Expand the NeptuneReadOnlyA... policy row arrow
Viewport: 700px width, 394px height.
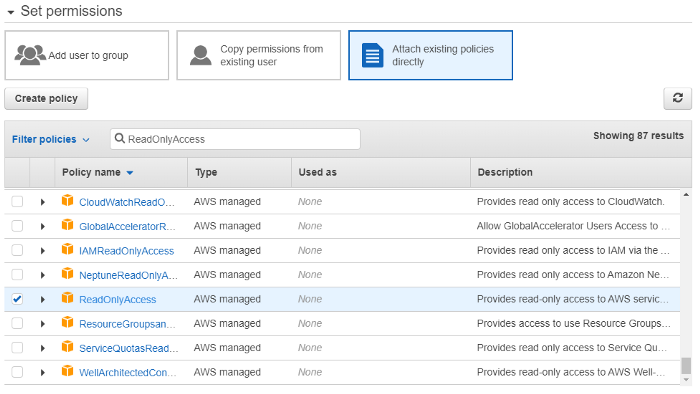click(42, 275)
